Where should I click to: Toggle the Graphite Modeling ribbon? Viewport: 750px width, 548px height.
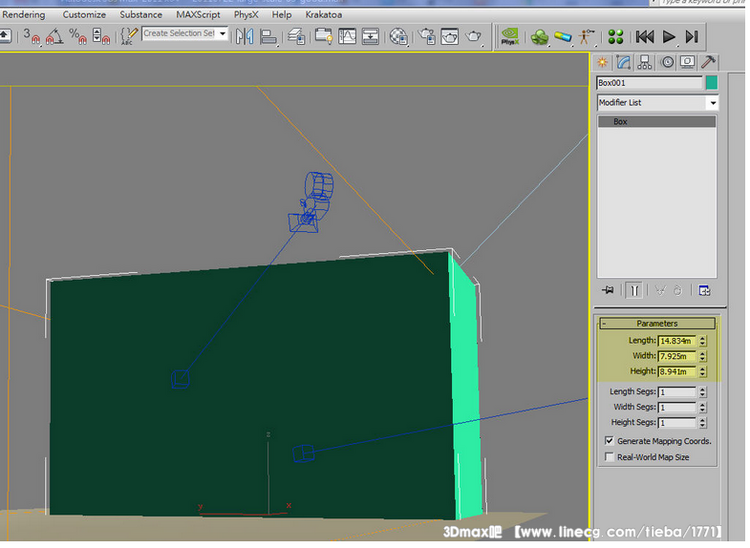(x=324, y=36)
